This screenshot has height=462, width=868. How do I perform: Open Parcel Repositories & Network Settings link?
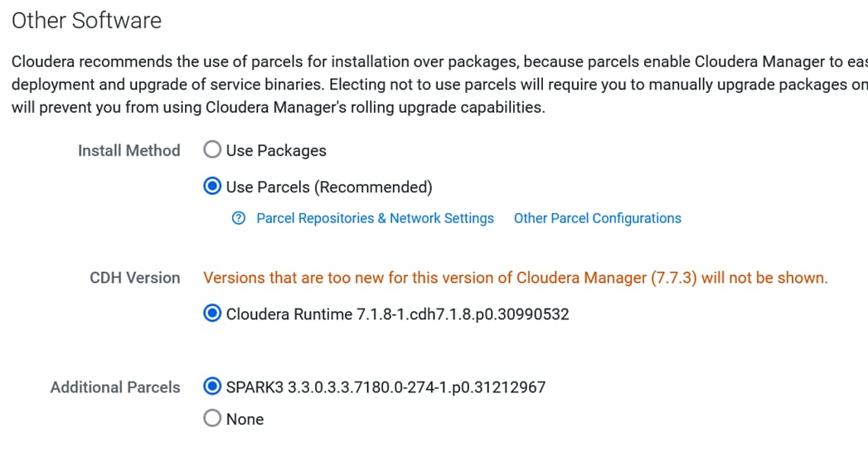[375, 218]
